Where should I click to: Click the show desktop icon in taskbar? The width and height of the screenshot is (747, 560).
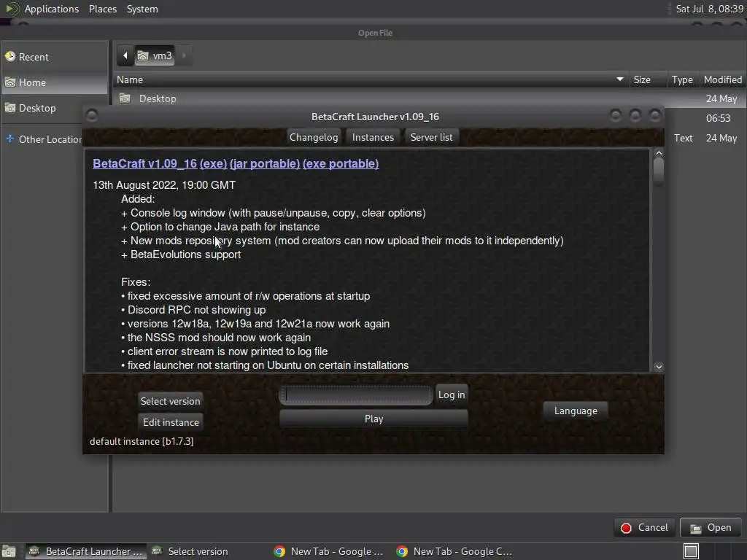tap(9, 551)
